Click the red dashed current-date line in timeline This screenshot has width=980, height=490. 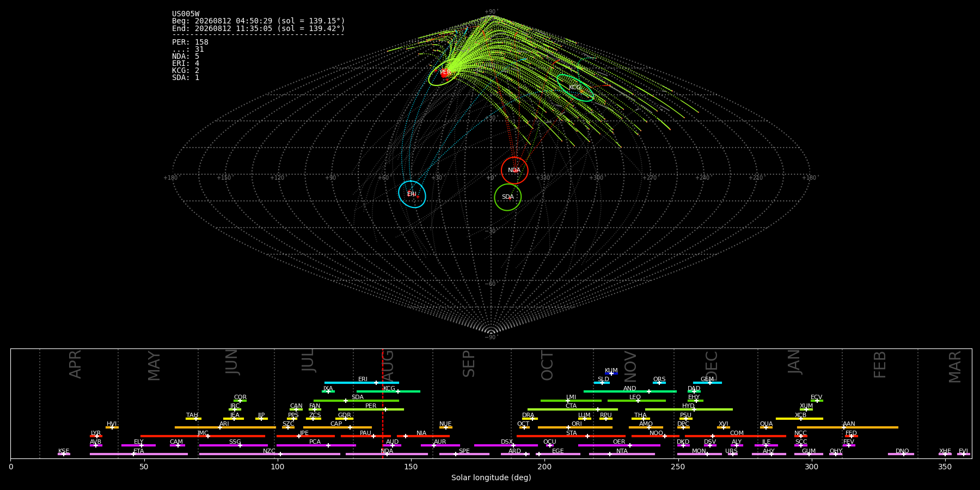(x=383, y=403)
